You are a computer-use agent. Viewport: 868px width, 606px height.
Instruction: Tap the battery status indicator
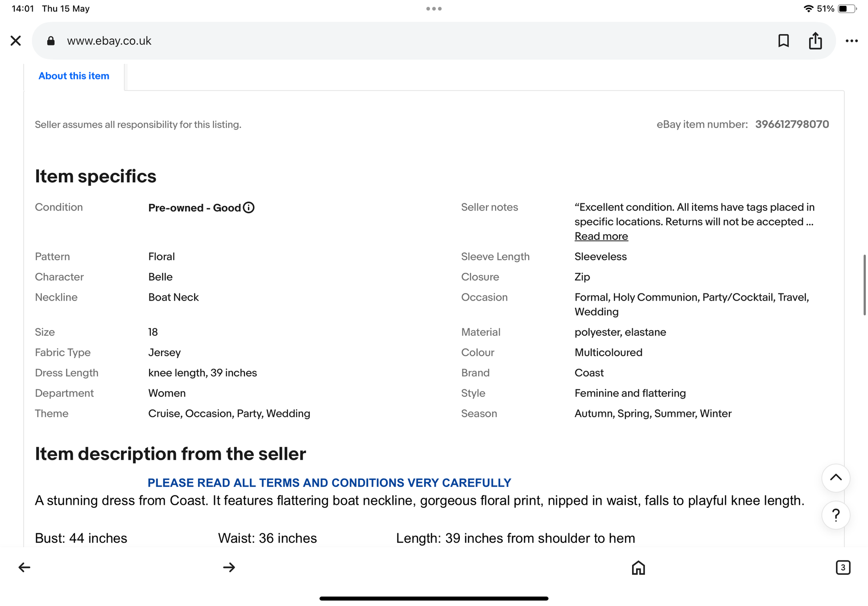point(847,8)
